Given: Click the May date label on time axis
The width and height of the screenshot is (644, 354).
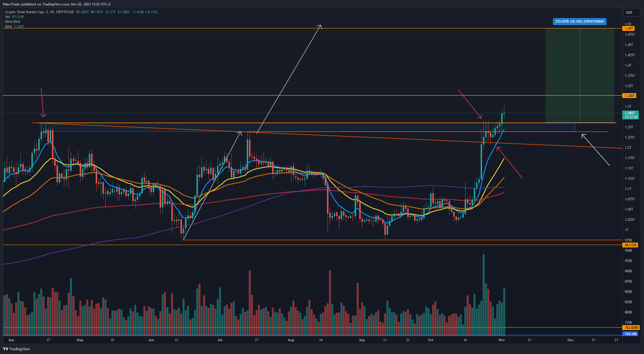Looking at the screenshot, I should pyautogui.click(x=80, y=340).
